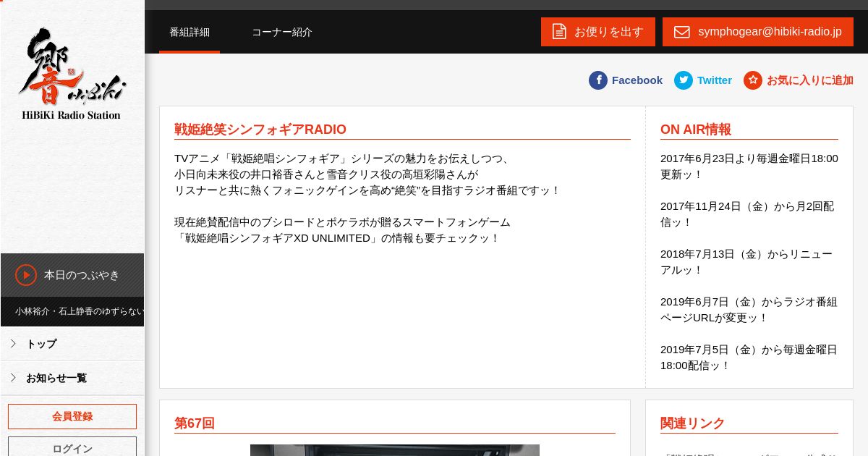868x456 pixels.
Task: Open the Twitter share icon
Action: pyautogui.click(x=684, y=80)
